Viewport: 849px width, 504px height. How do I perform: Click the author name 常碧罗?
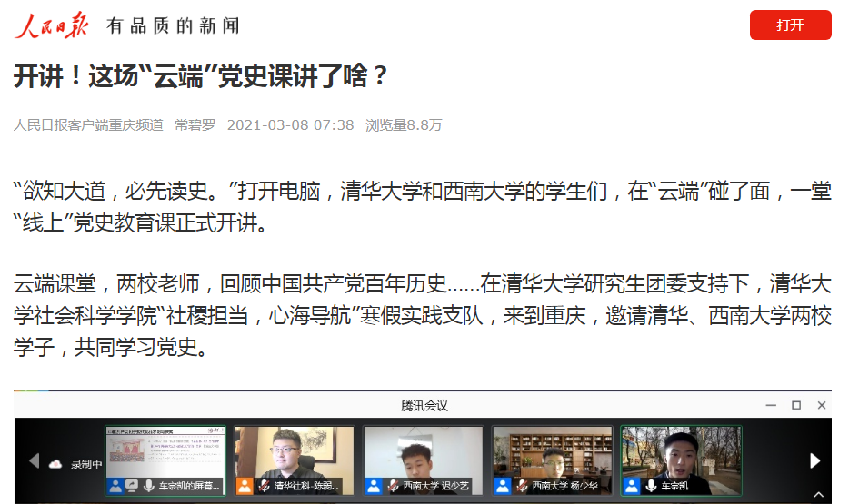pyautogui.click(x=195, y=125)
